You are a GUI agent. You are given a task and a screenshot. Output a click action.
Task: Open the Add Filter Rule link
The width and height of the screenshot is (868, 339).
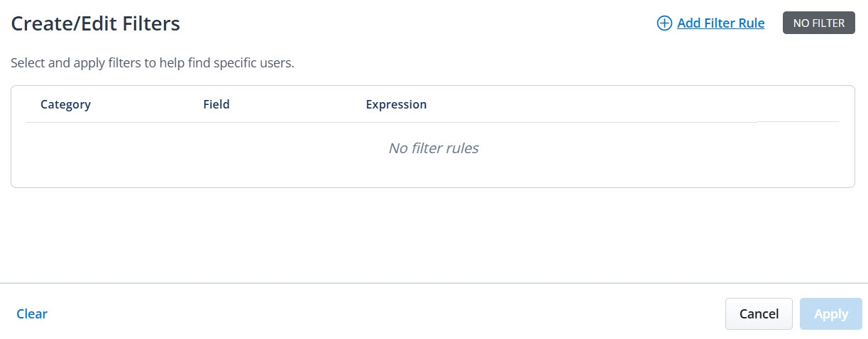(x=720, y=23)
